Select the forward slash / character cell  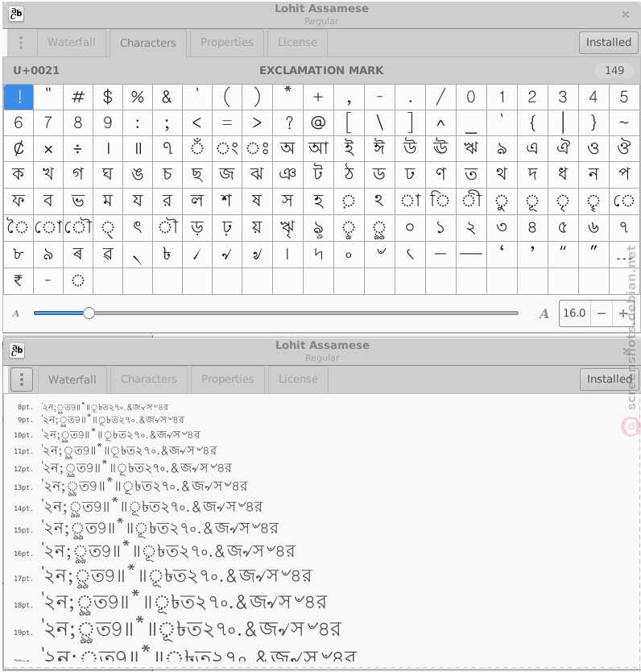tap(440, 97)
